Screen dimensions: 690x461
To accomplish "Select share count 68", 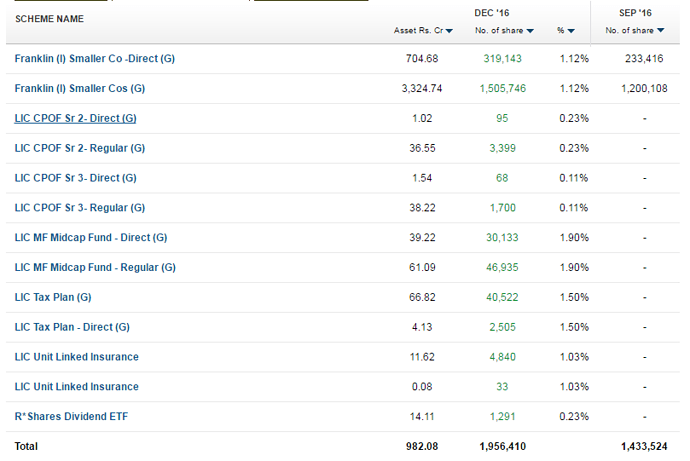I will coord(502,178).
